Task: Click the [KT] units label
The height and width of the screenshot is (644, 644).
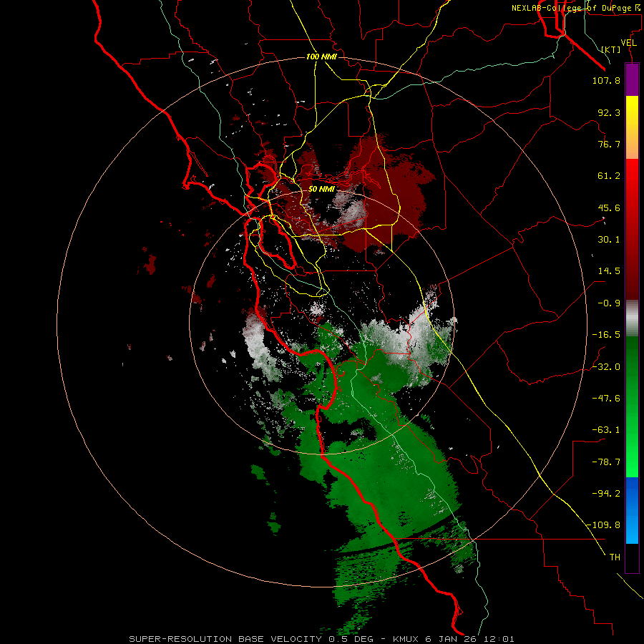Action: pos(611,49)
